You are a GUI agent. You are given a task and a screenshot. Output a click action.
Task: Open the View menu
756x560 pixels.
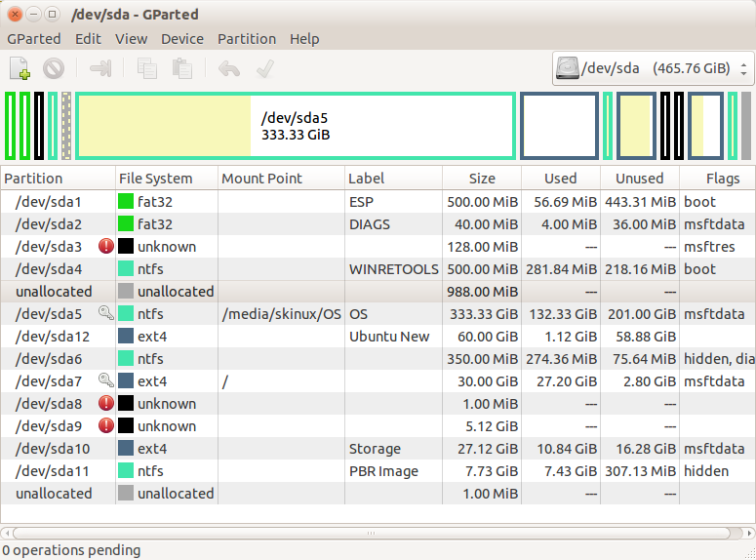[x=131, y=39]
